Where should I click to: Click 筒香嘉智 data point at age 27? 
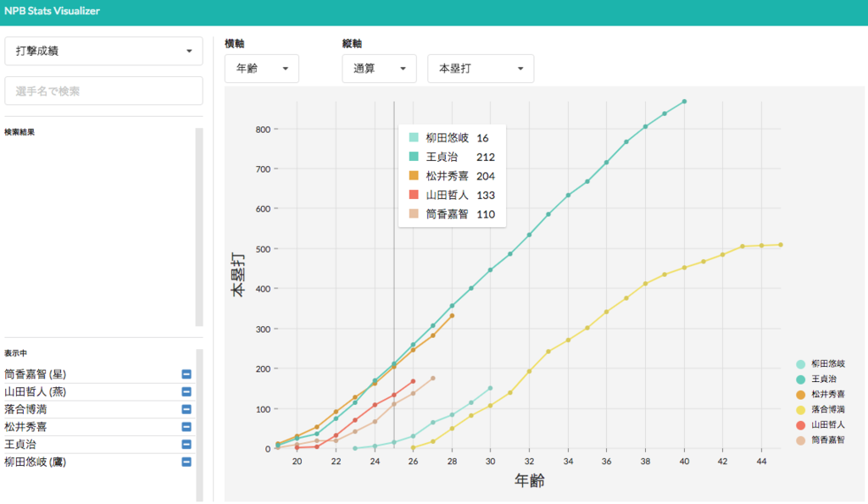point(433,379)
